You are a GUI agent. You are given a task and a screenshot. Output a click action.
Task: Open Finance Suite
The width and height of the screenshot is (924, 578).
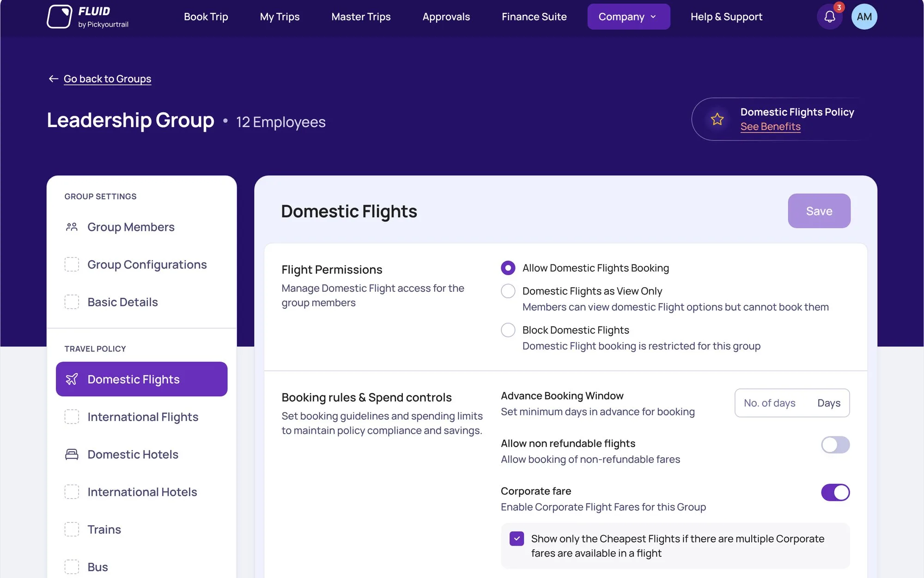(534, 17)
